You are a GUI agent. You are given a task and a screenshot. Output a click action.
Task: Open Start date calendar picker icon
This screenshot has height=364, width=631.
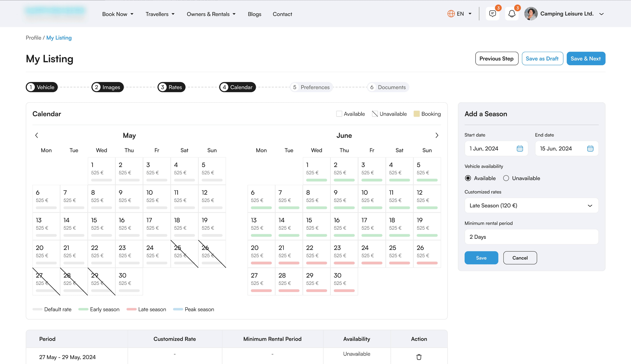(520, 149)
